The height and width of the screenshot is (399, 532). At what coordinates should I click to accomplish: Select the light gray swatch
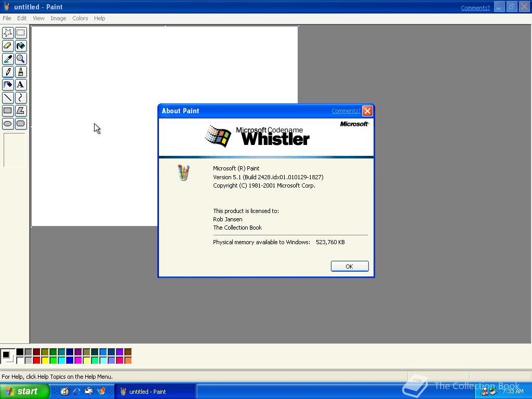click(x=28, y=361)
